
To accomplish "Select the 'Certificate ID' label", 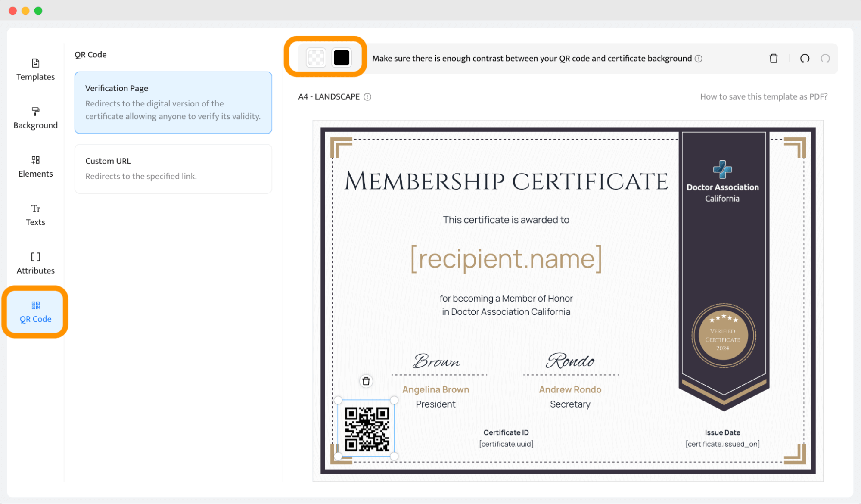I will click(506, 432).
